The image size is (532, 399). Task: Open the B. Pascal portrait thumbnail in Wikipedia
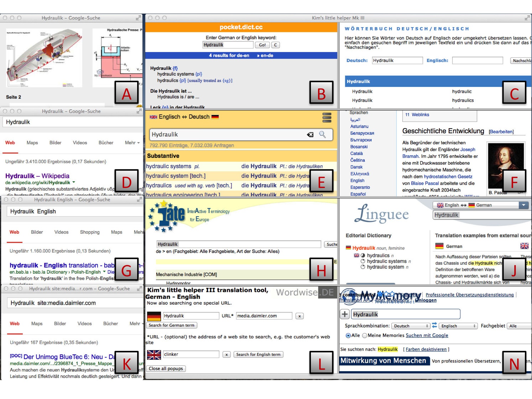506,166
